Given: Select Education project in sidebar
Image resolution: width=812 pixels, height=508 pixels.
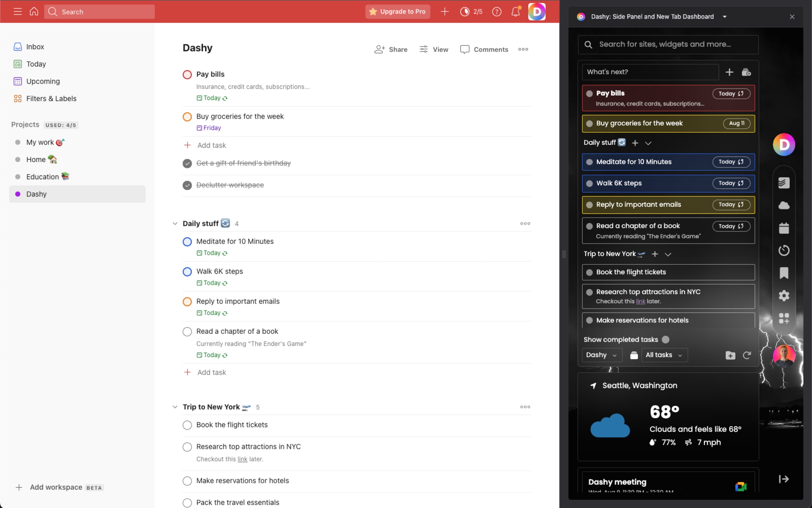Looking at the screenshot, I should click(x=42, y=177).
